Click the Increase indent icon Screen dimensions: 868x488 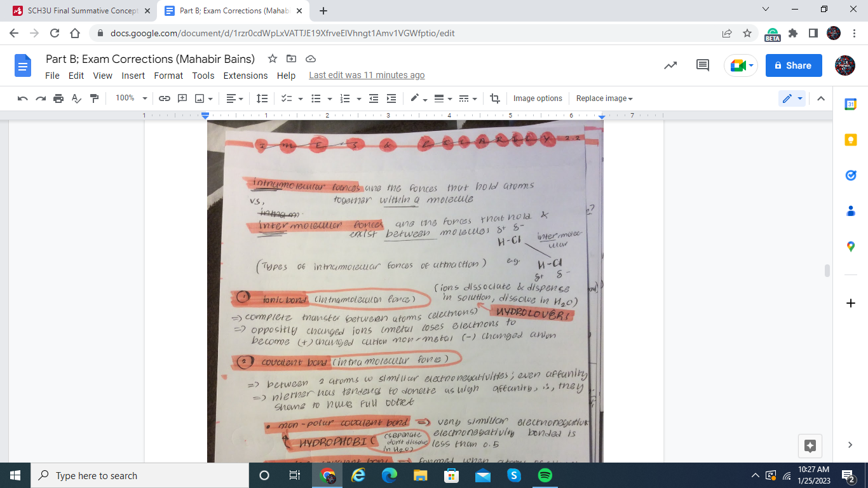[x=391, y=98]
